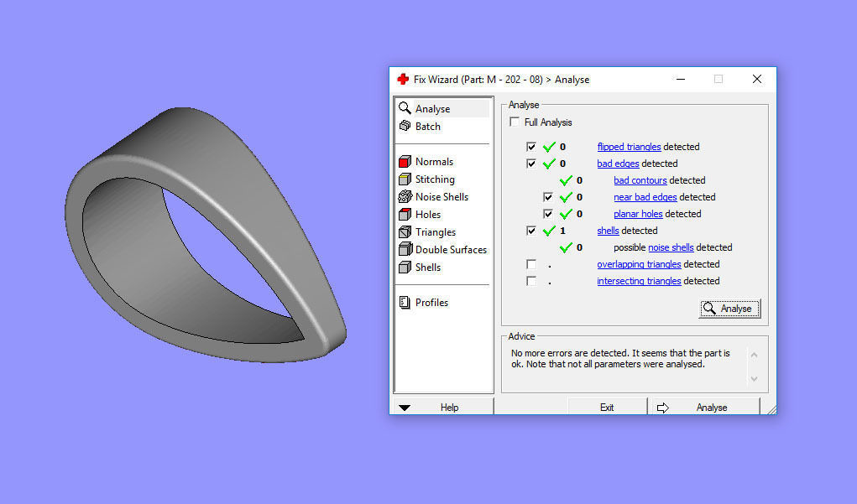The image size is (857, 504).
Task: Open the near bad edges link
Action: click(x=645, y=197)
